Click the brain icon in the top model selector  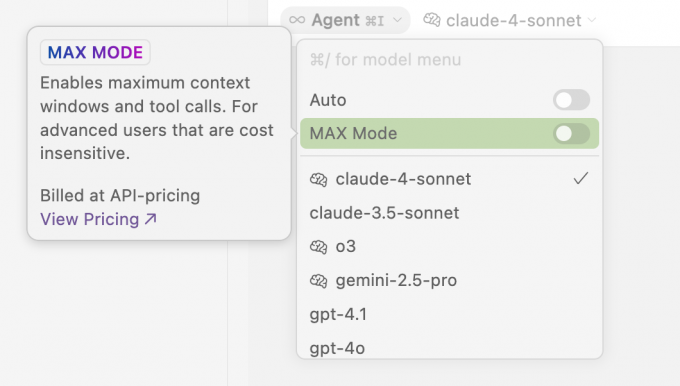432,20
